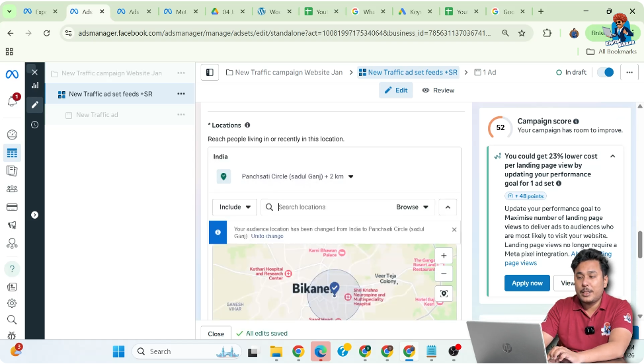Image resolution: width=644 pixels, height=364 pixels.
Task: Open the megaphone advertising settings icon
Action: pos(12,225)
